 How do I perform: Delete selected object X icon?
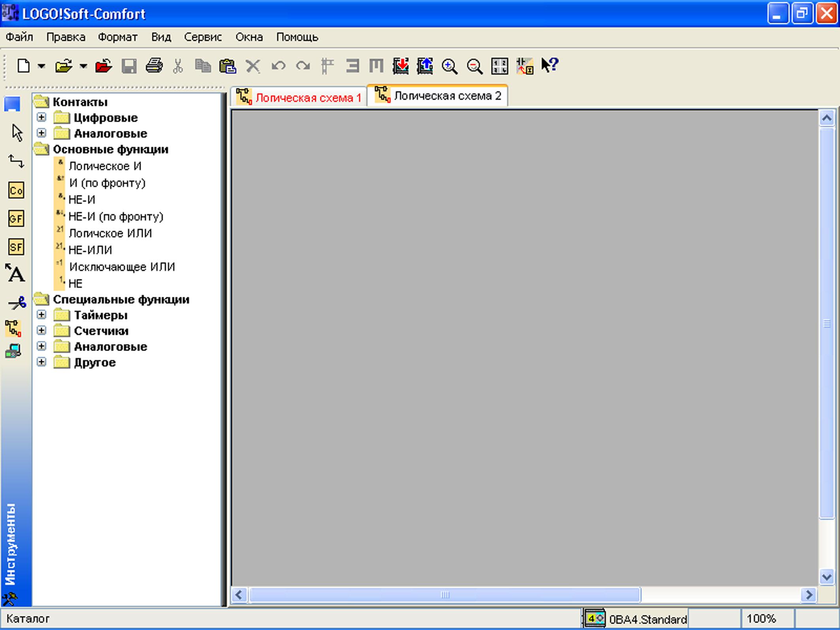253,66
